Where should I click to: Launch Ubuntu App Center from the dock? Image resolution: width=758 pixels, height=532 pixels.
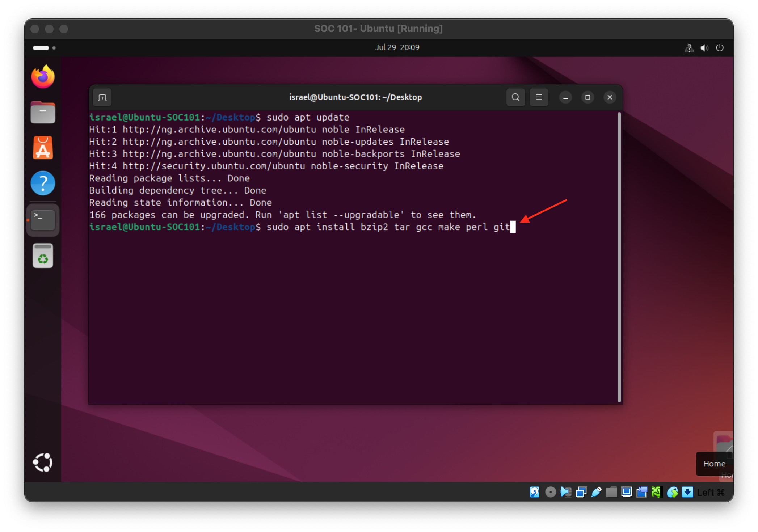43,148
